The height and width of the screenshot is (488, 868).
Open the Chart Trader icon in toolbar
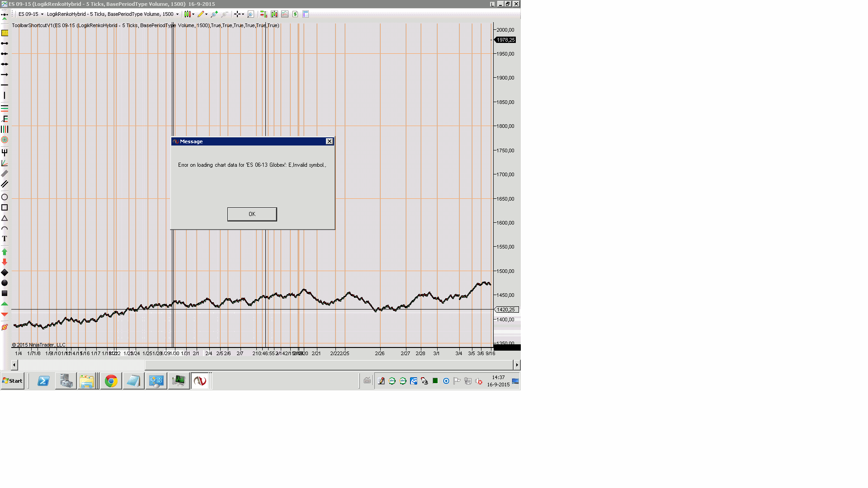click(264, 14)
